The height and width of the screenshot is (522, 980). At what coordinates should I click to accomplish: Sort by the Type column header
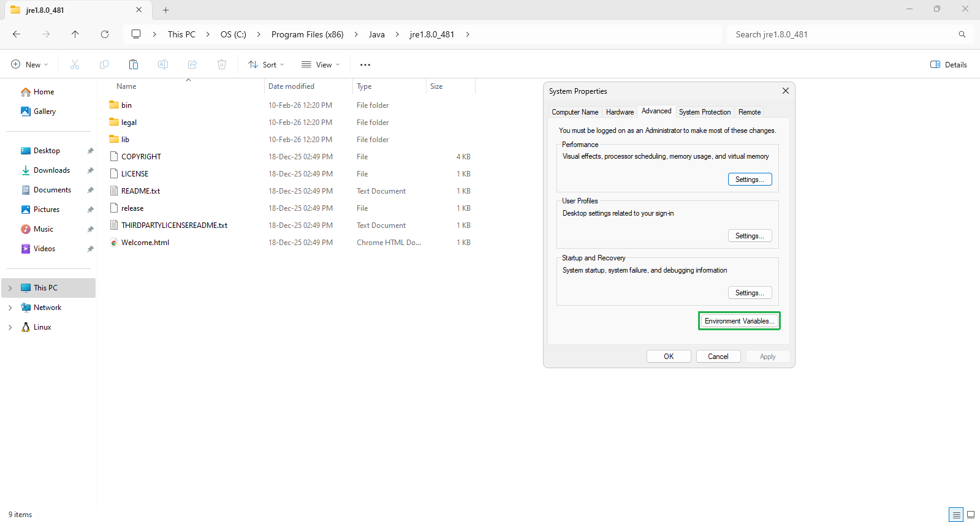(389, 86)
